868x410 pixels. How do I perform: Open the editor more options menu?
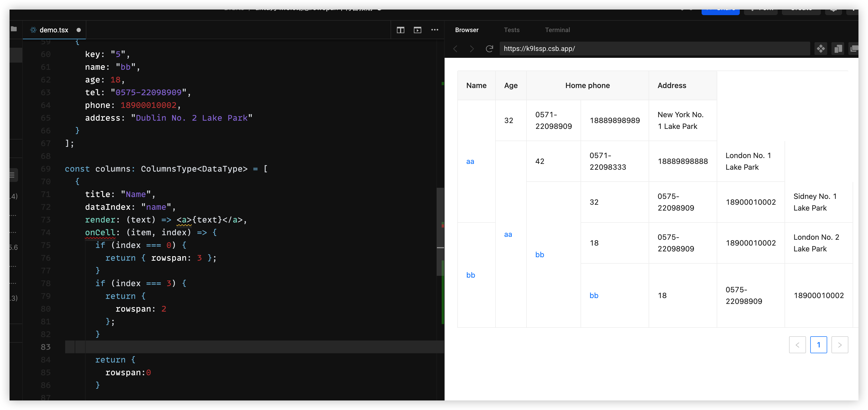[x=435, y=30]
